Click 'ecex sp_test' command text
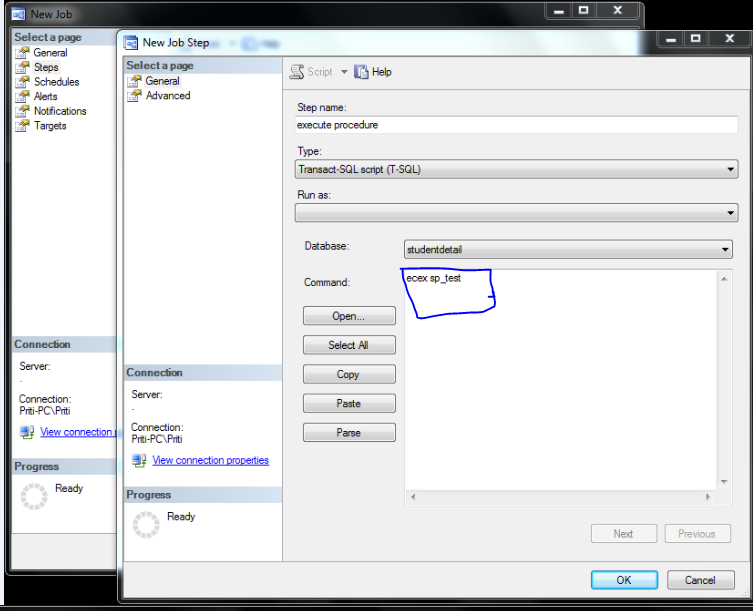753x611 pixels. [x=434, y=278]
